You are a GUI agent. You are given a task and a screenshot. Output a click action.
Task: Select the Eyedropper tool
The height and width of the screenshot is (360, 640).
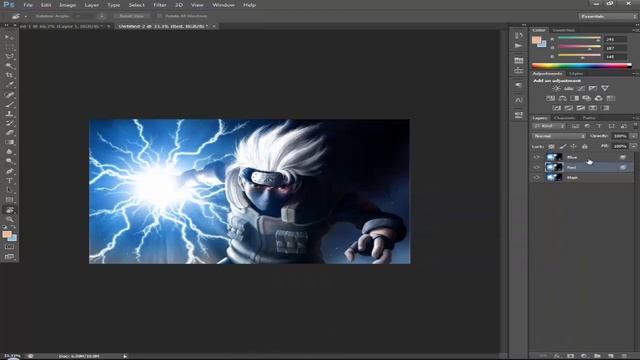tap(9, 84)
